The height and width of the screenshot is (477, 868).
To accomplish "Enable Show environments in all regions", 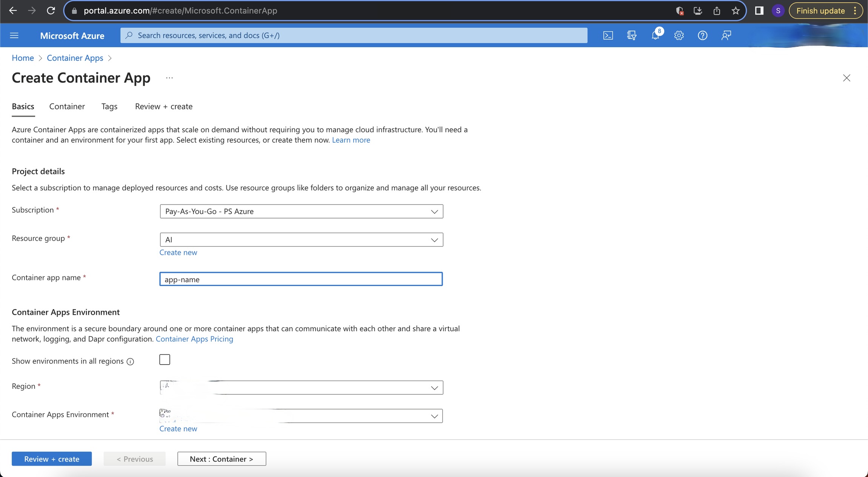I will (x=165, y=359).
